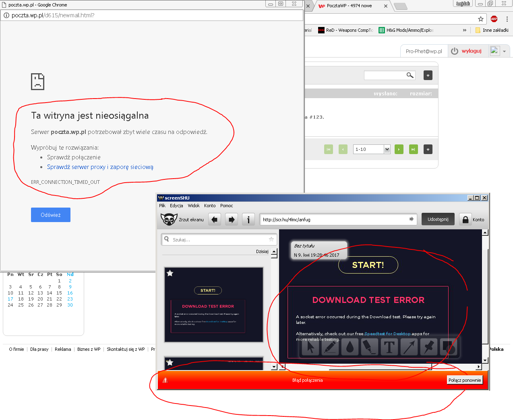Open the Edycja menu

pyautogui.click(x=176, y=206)
